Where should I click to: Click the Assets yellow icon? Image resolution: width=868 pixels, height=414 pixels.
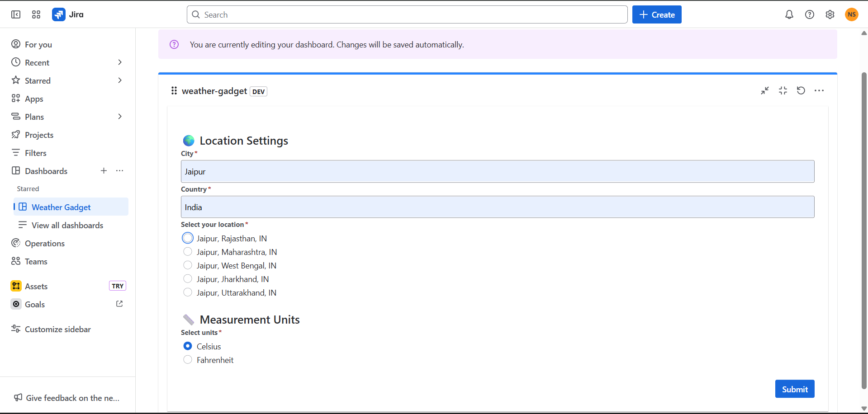pos(16,286)
